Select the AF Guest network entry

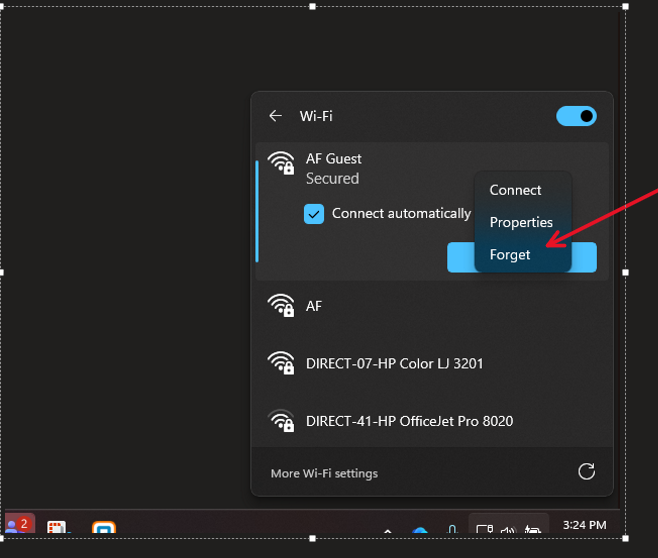[432, 211]
